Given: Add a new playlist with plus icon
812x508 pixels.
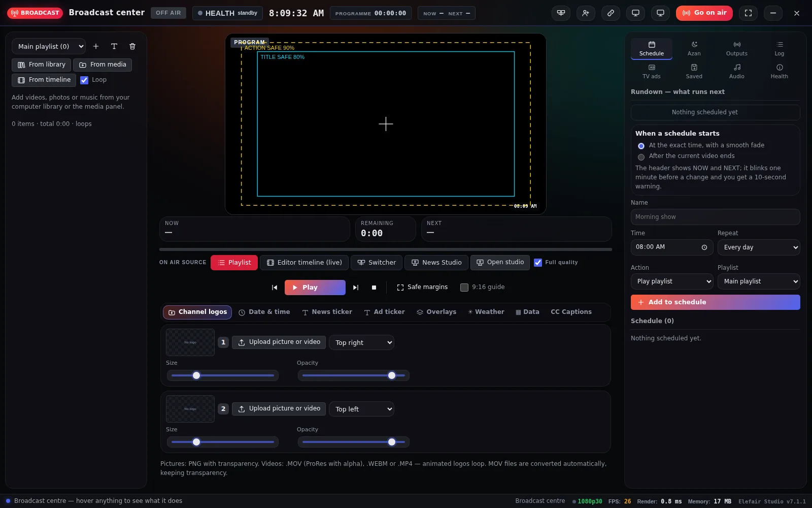Looking at the screenshot, I should click(x=96, y=46).
